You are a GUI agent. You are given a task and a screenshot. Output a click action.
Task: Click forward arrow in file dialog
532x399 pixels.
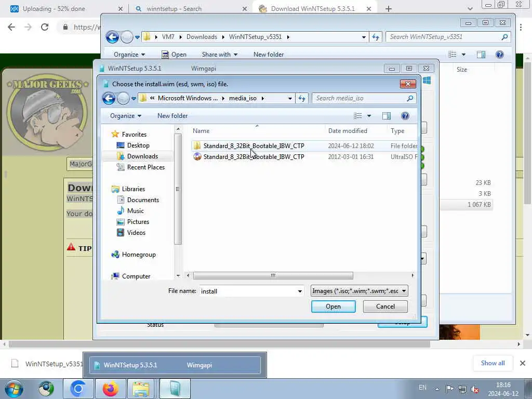[x=123, y=98]
